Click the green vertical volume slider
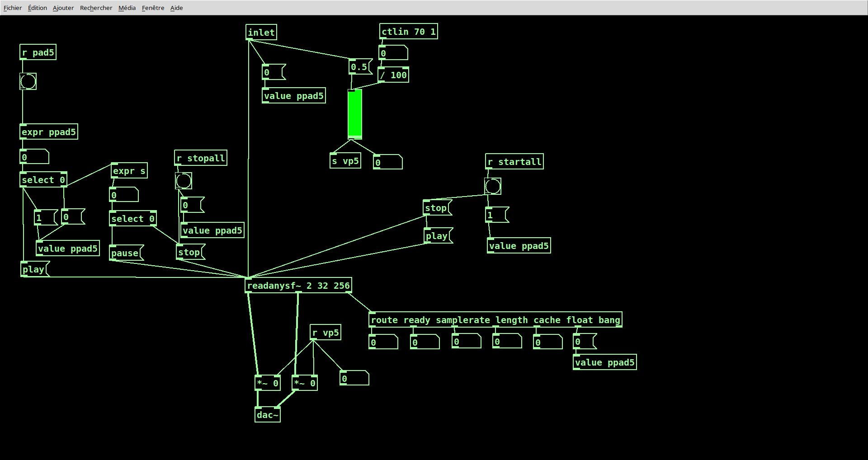Screen dimensions: 868x460 tap(355, 114)
